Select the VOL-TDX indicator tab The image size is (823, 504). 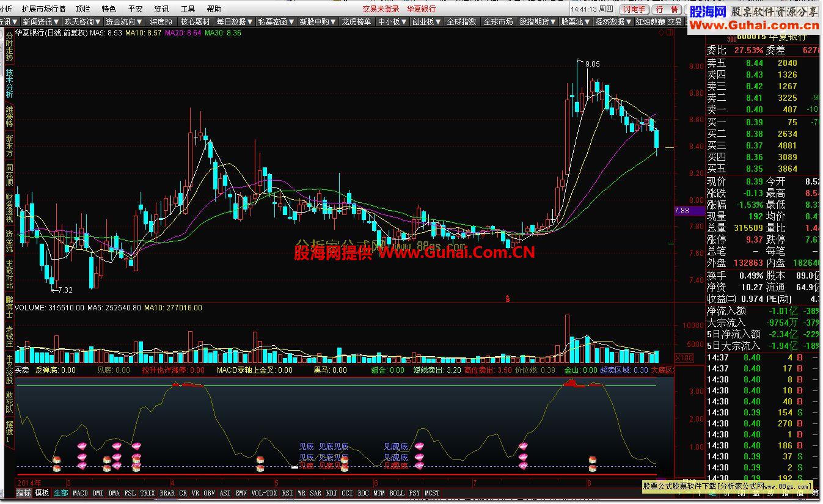(264, 492)
